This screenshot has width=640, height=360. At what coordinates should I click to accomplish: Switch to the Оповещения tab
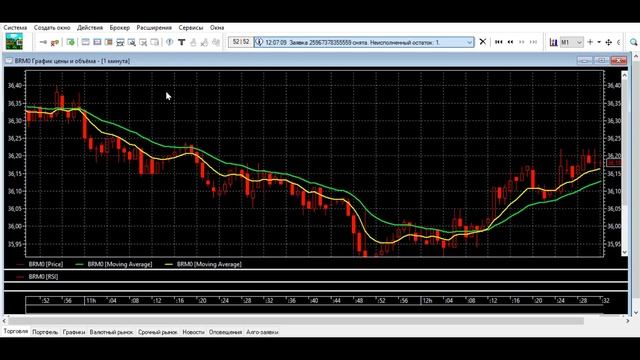click(x=225, y=332)
